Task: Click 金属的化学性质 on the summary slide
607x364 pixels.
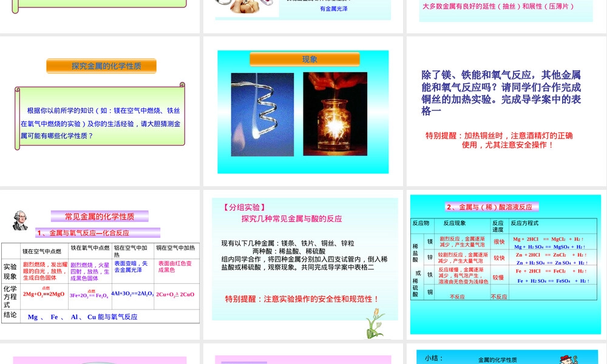Action: click(x=498, y=360)
